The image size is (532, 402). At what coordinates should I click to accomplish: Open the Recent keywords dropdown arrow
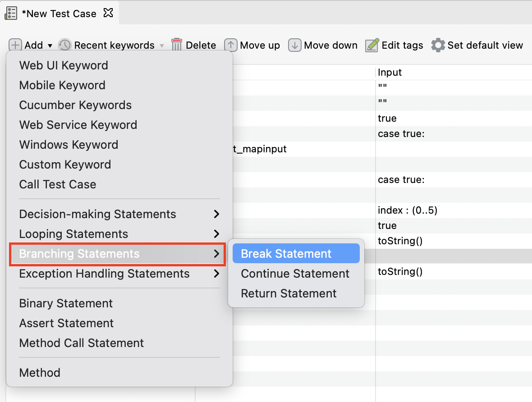click(x=161, y=45)
